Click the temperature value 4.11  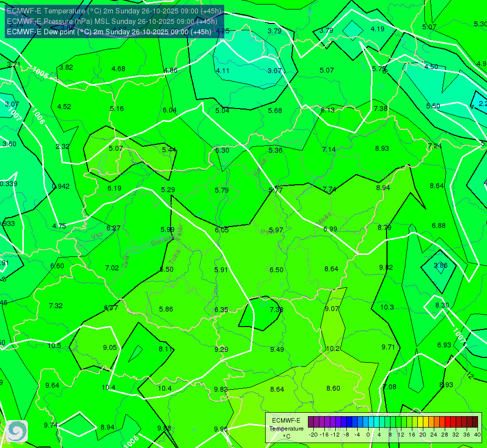tap(222, 71)
